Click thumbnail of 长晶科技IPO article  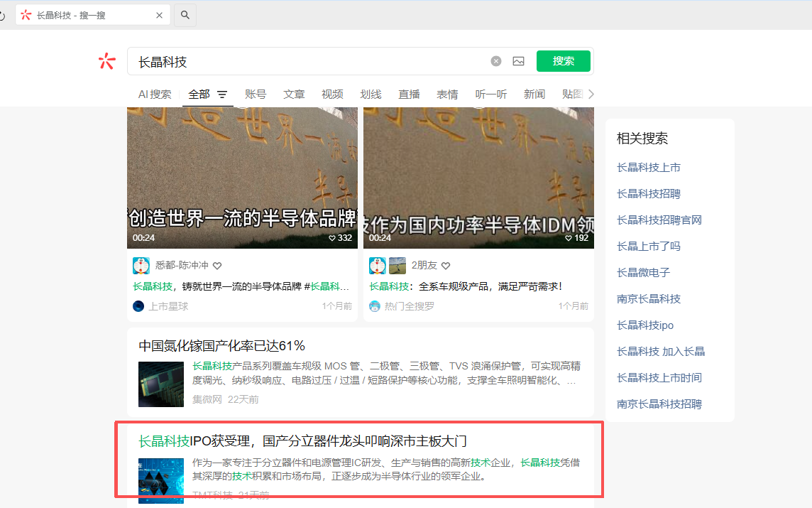[161, 480]
